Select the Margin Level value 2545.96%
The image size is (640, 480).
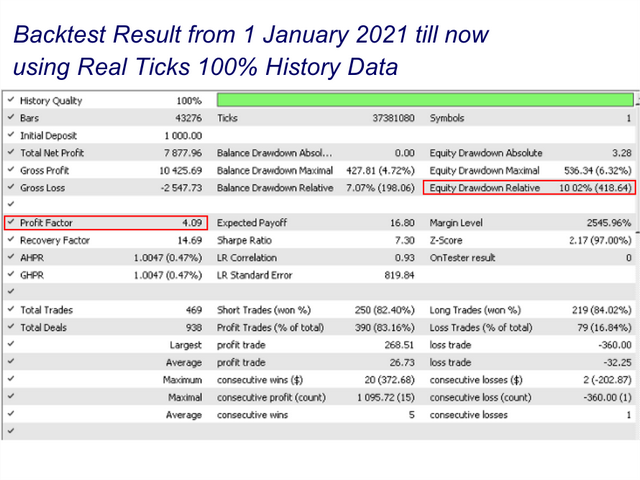(609, 223)
